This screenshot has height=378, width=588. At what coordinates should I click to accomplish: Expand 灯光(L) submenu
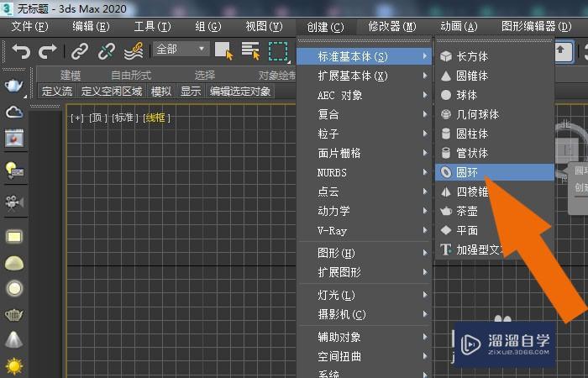pyautogui.click(x=364, y=295)
